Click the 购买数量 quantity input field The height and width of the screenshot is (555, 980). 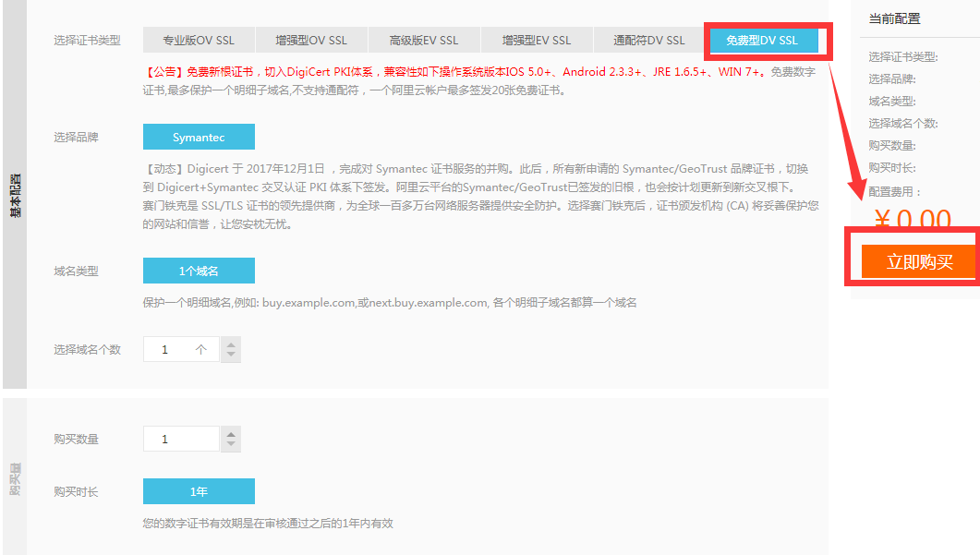(x=181, y=439)
